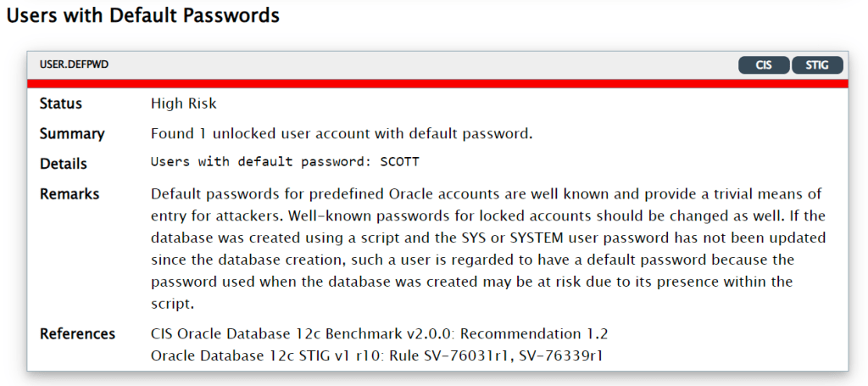Click the Summary field label

point(72,133)
